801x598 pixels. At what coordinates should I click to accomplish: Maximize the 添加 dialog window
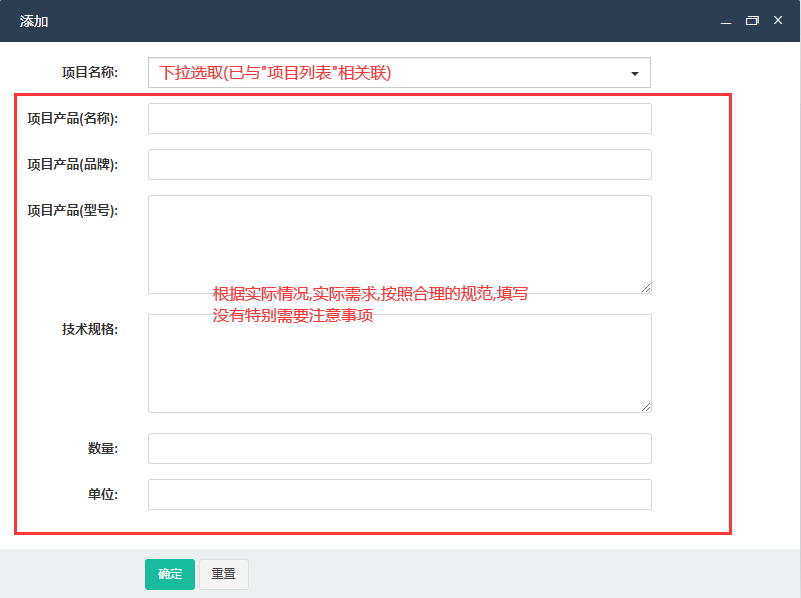coord(752,20)
